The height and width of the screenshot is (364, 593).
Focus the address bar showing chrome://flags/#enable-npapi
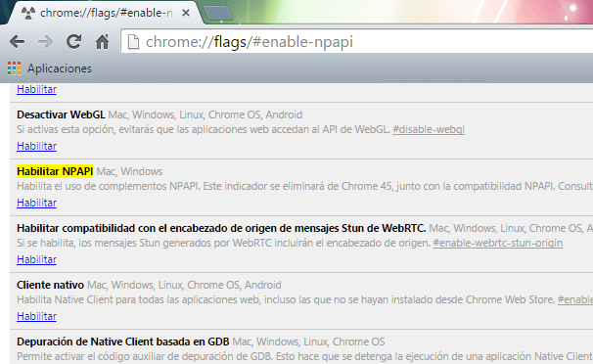point(357,41)
